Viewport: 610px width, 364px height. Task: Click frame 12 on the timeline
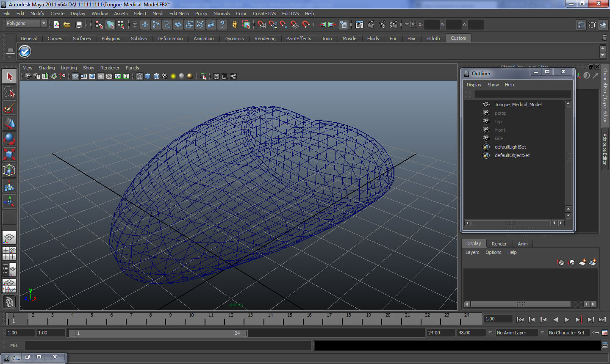coord(231,318)
